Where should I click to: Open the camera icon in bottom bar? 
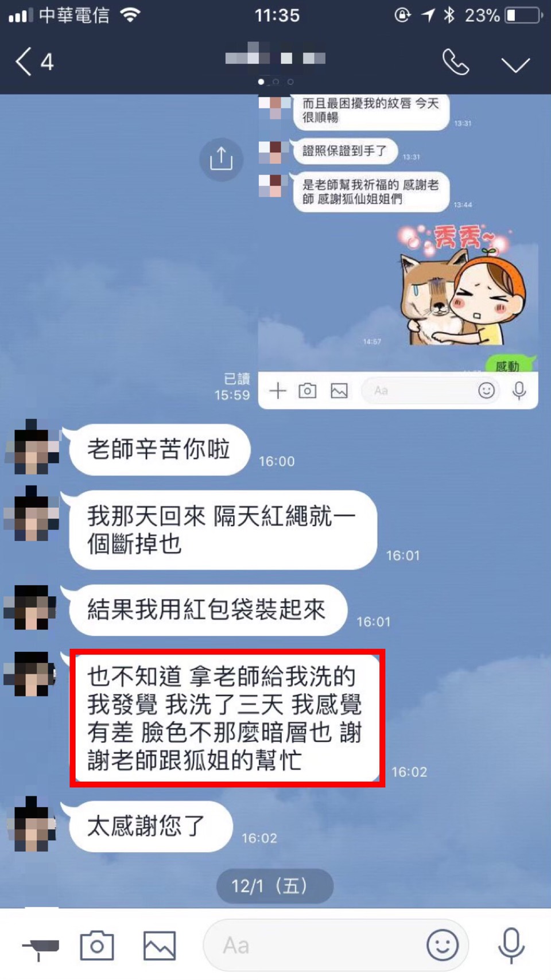[x=96, y=945]
